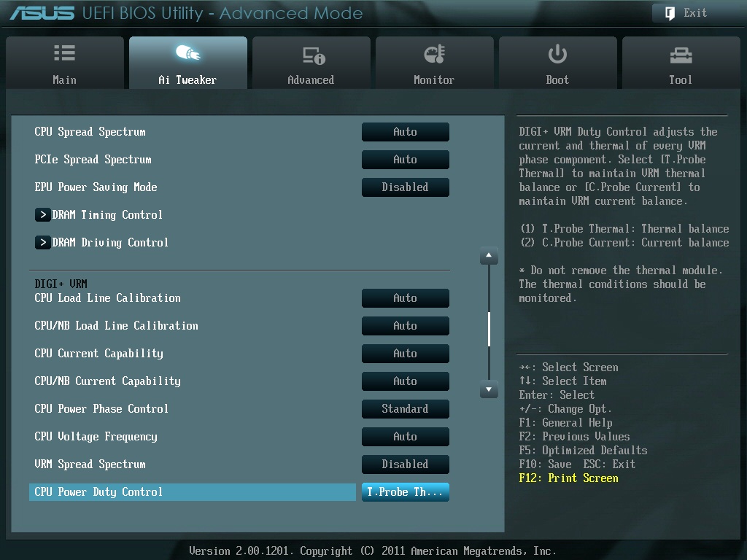Click the scrollbar thumb
Viewport: 747px width, 560px height.
pyautogui.click(x=489, y=329)
